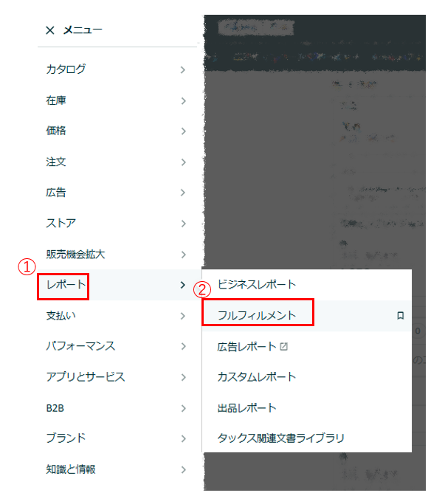Image resolution: width=445 pixels, height=504 pixels.
Task: Open the 支払い menu item
Action: coord(61,316)
